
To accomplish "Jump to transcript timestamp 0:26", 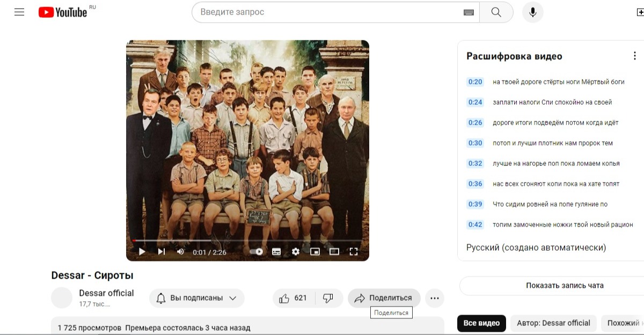I will click(475, 122).
